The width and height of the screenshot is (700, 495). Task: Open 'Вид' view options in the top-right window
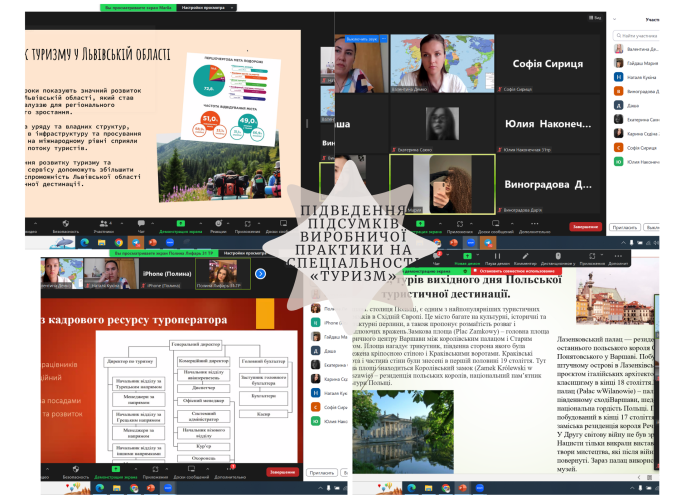(595, 18)
